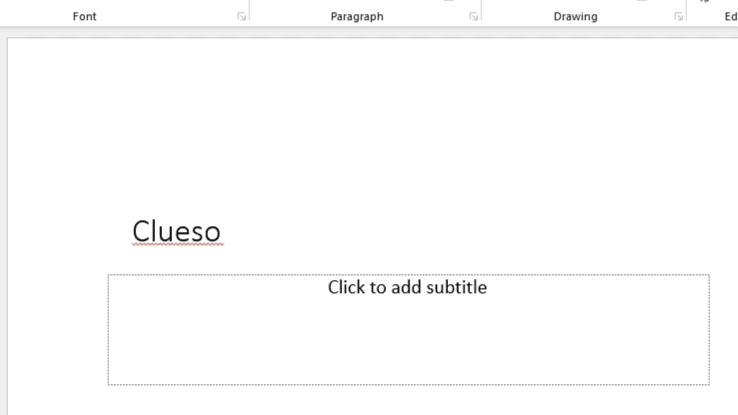The height and width of the screenshot is (415, 738).
Task: Click the letter C in the Clueso title
Action: point(140,231)
